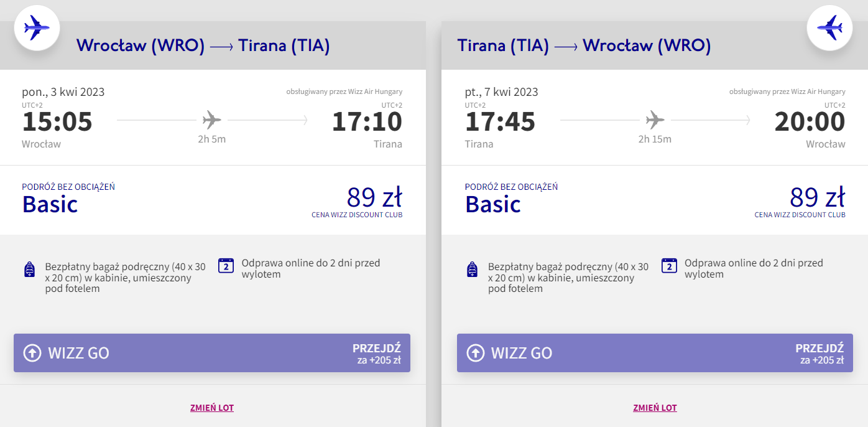Click the backpack baggage icon on outbound flight
Screen dimensions: 868x427
point(29,270)
